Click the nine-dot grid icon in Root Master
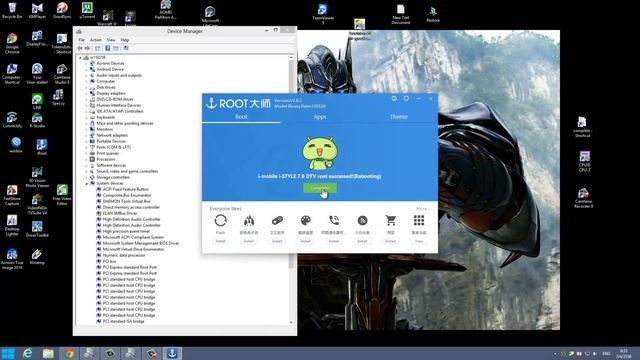The height and width of the screenshot is (360, 640). pos(419,221)
